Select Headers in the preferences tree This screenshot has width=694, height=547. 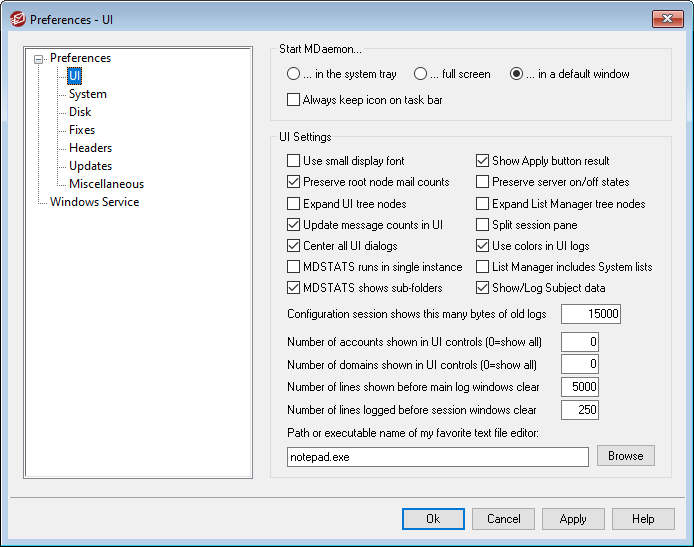click(90, 148)
